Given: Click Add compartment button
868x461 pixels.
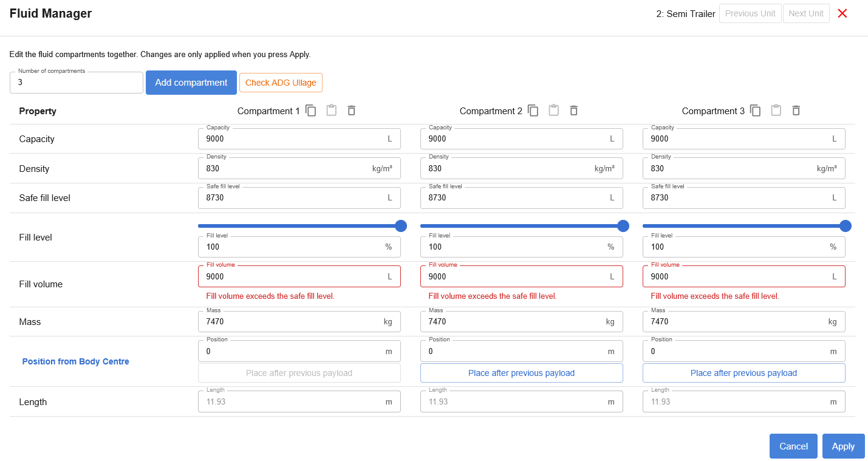Looking at the screenshot, I should click(191, 83).
